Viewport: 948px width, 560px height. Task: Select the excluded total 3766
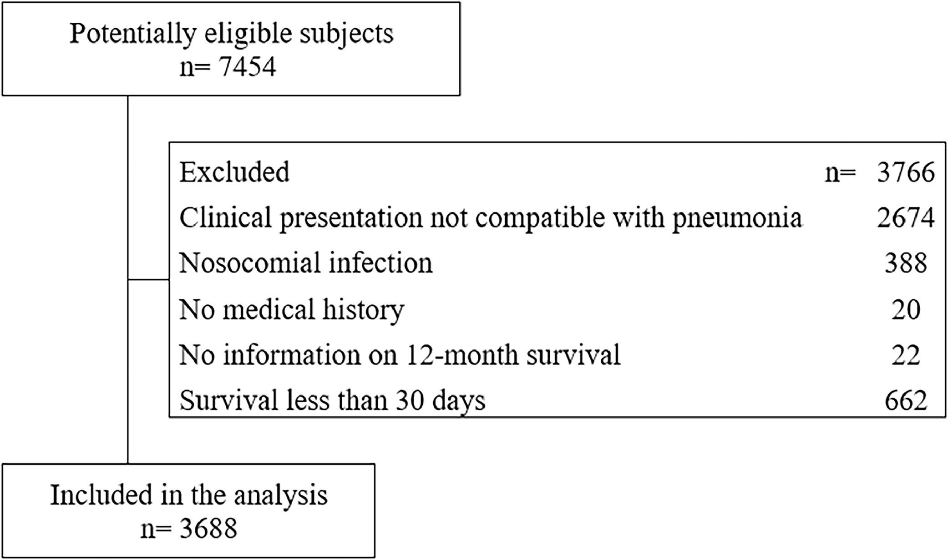tap(906, 172)
